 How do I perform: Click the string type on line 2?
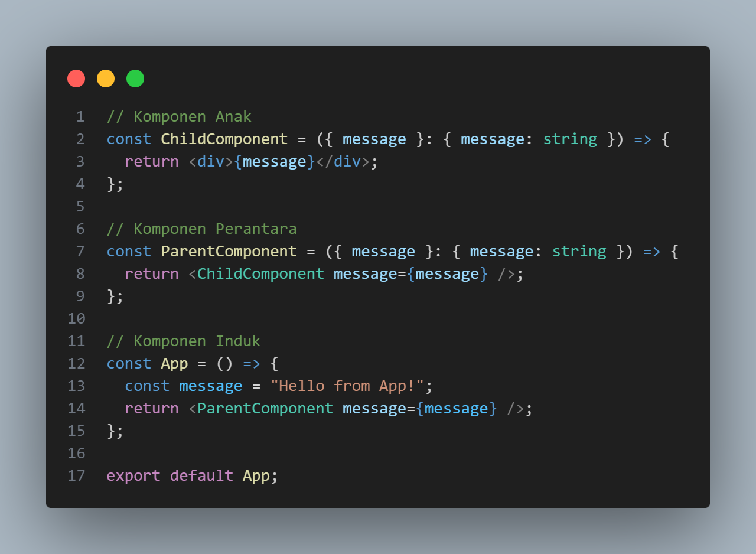570,139
